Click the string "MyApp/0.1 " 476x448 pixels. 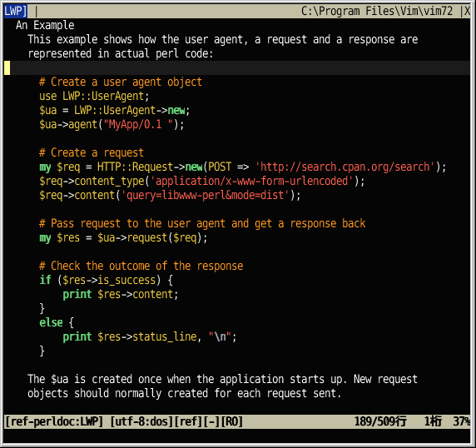click(x=138, y=124)
